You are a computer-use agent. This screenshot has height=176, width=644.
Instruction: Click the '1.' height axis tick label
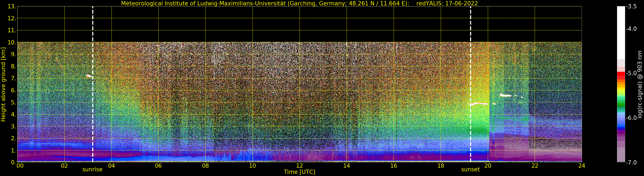(x=13, y=150)
